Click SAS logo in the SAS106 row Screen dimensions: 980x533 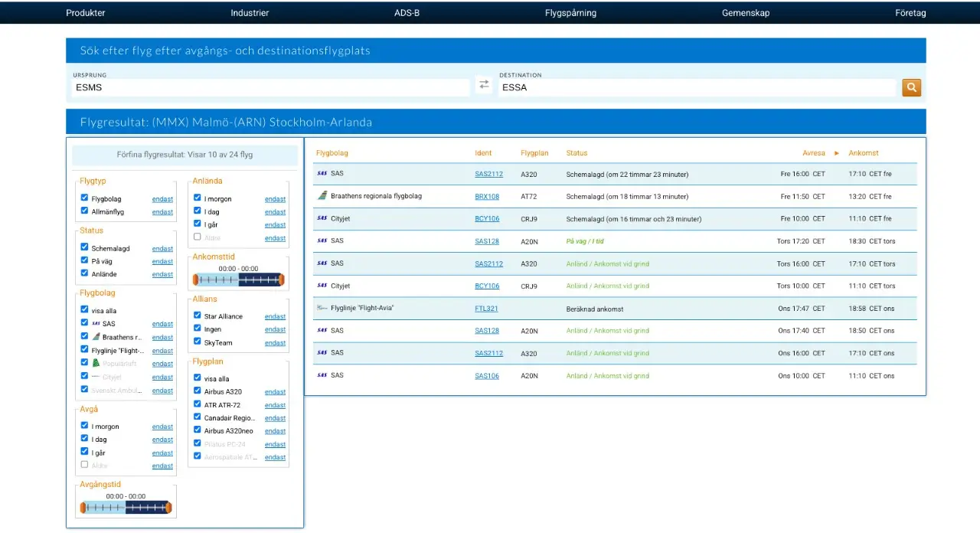[322, 375]
